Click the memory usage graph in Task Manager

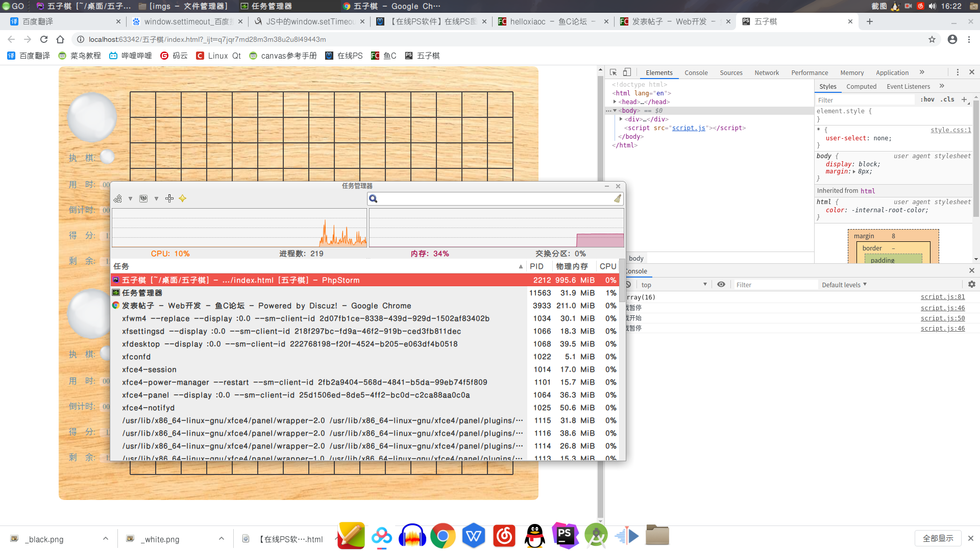click(x=496, y=228)
